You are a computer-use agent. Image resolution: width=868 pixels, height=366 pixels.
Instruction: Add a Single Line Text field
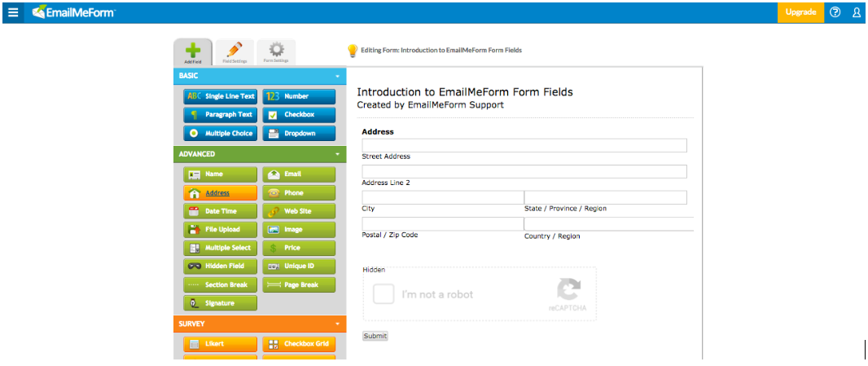coord(221,96)
